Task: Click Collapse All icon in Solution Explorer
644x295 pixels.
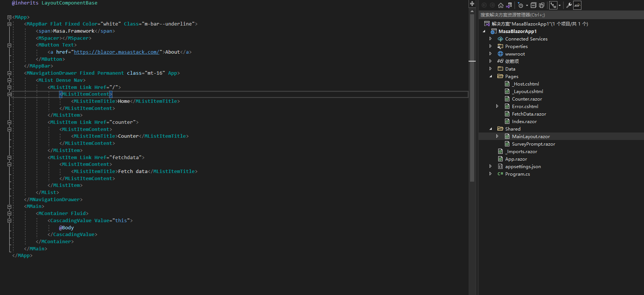Action: (533, 5)
